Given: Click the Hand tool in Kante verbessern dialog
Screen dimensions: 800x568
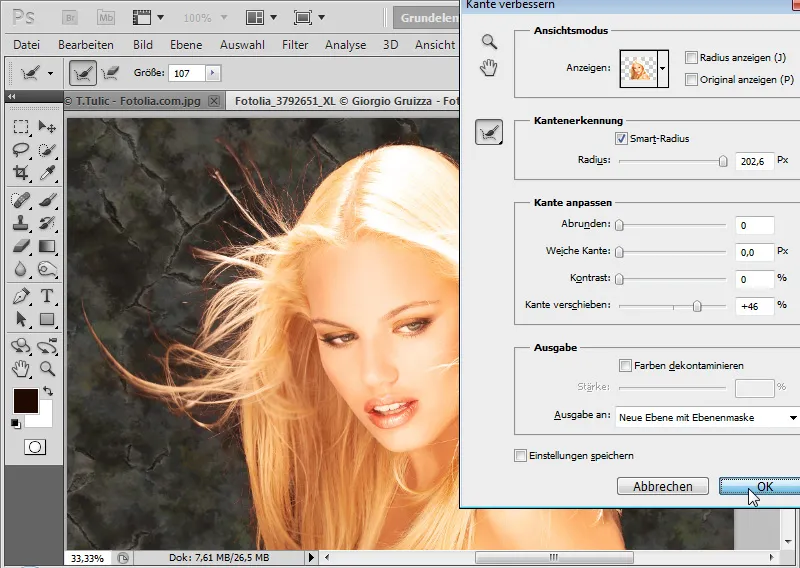Looking at the screenshot, I should click(489, 67).
